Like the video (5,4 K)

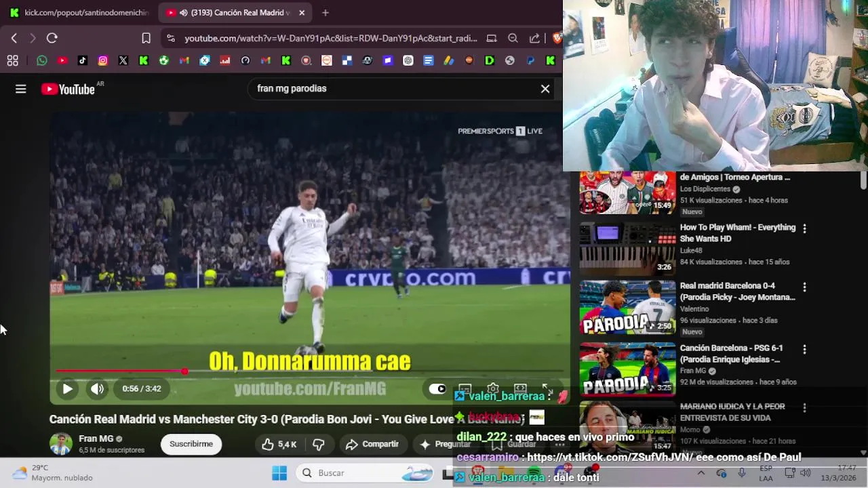[279, 445]
